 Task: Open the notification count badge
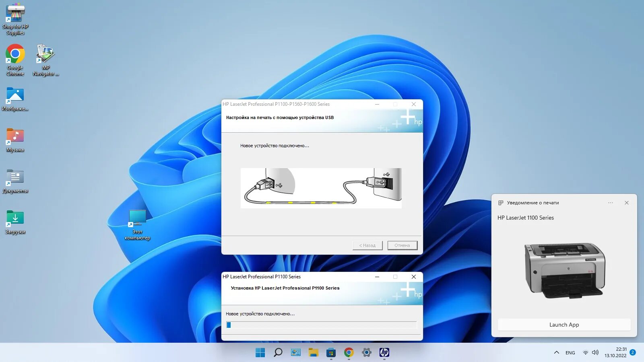click(633, 352)
